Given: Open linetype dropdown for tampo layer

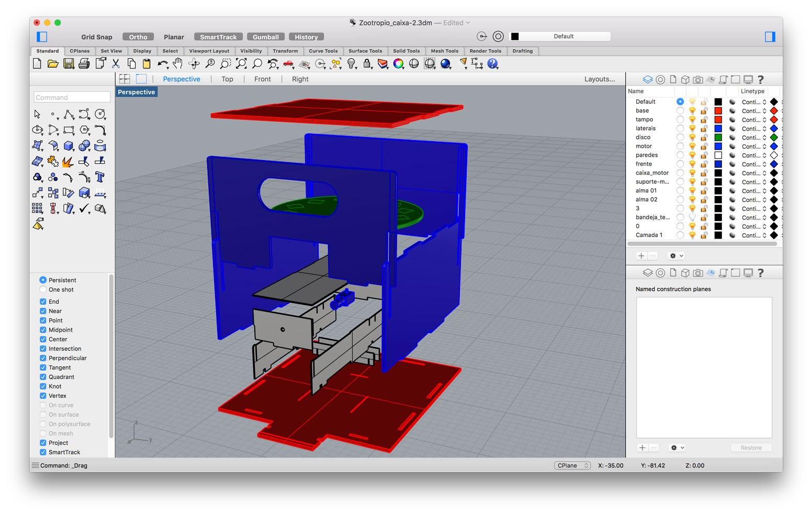Looking at the screenshot, I should pos(754,120).
